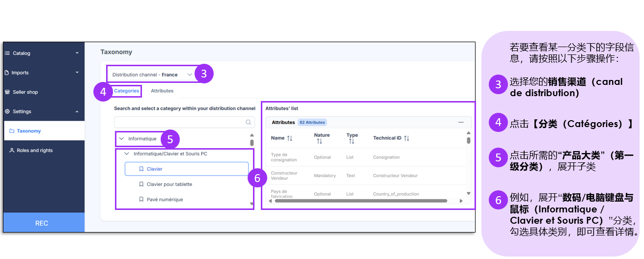
Task: Click the Technical ID sort icon
Action: [x=406, y=138]
